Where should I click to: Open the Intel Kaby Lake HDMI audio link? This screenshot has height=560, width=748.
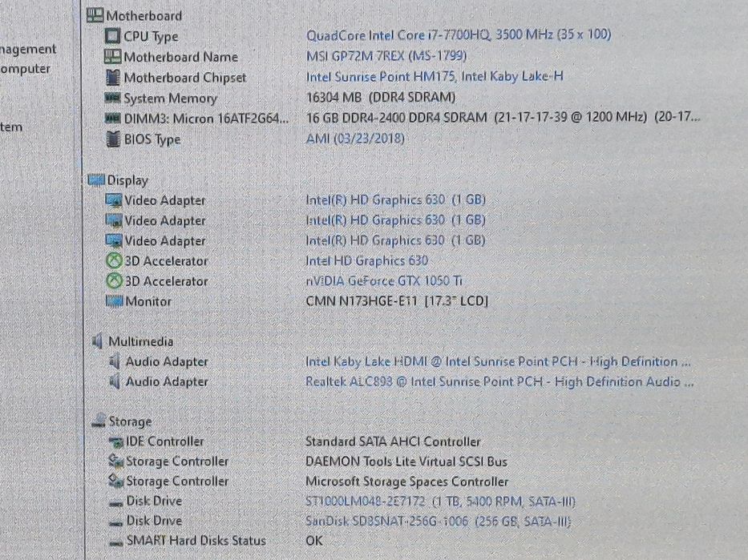(x=498, y=362)
